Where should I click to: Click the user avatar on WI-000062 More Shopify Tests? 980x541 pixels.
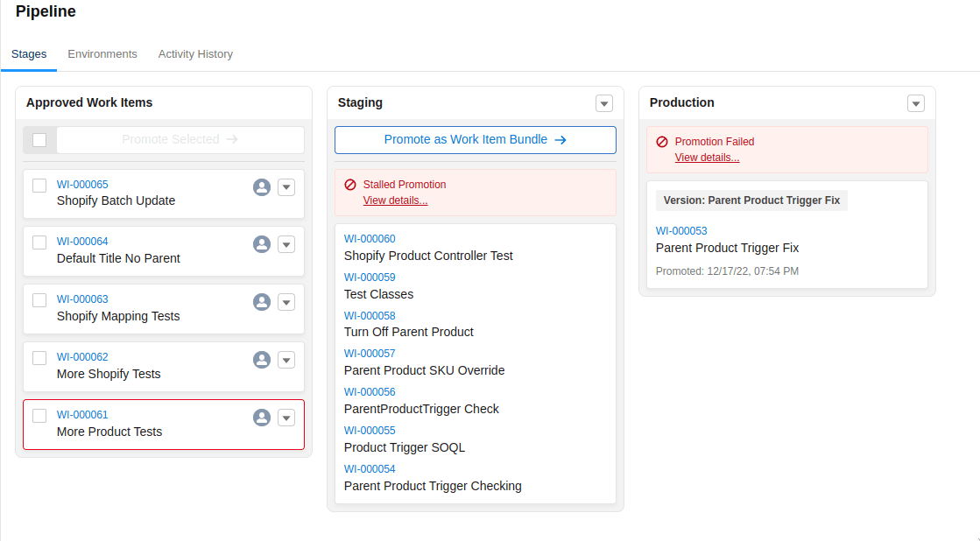261,360
